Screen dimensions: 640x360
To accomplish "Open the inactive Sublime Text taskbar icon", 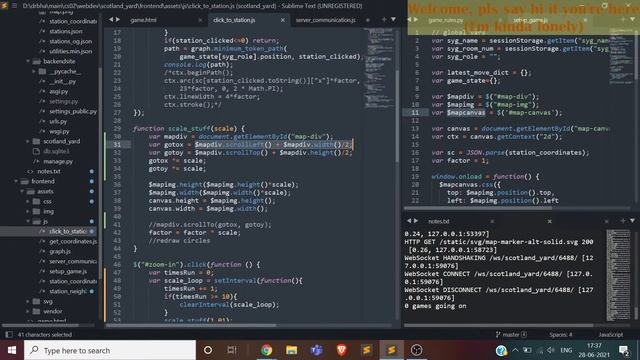I will click(367, 350).
